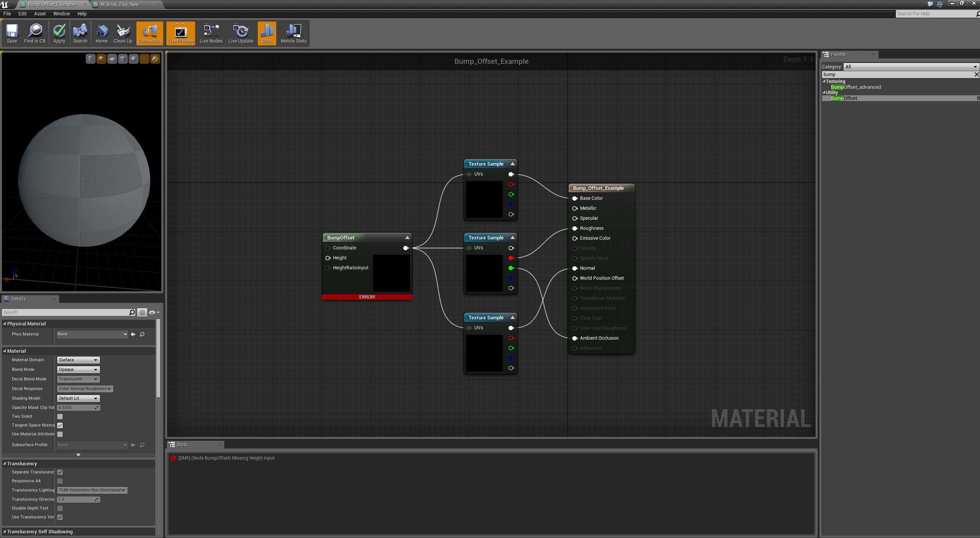Set preview mesh to cube primitive
The width and height of the screenshot is (980, 538).
coord(123,59)
